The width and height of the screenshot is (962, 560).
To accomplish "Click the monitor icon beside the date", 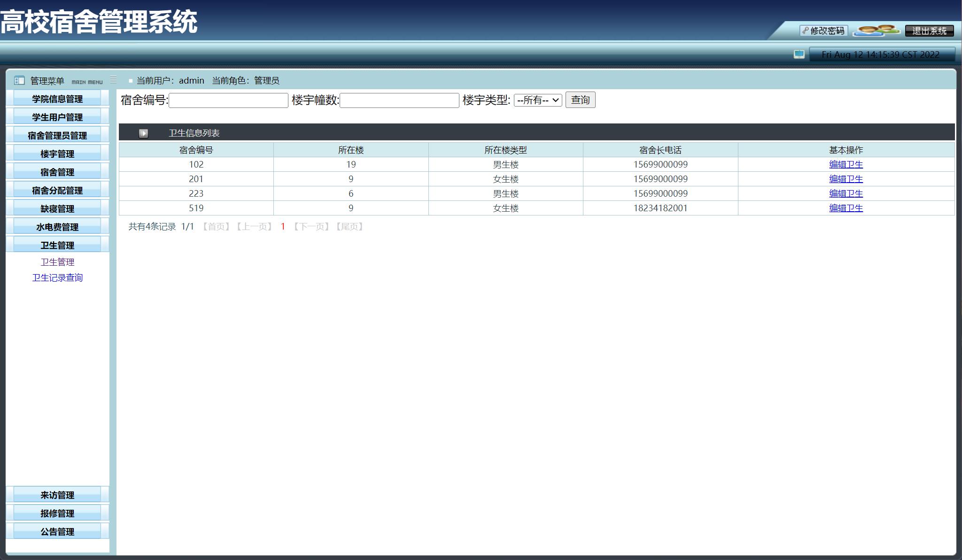I will coord(799,54).
